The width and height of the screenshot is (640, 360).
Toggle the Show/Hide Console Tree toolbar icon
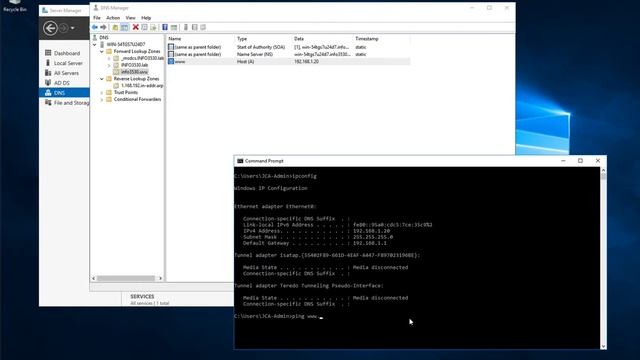coord(124,27)
